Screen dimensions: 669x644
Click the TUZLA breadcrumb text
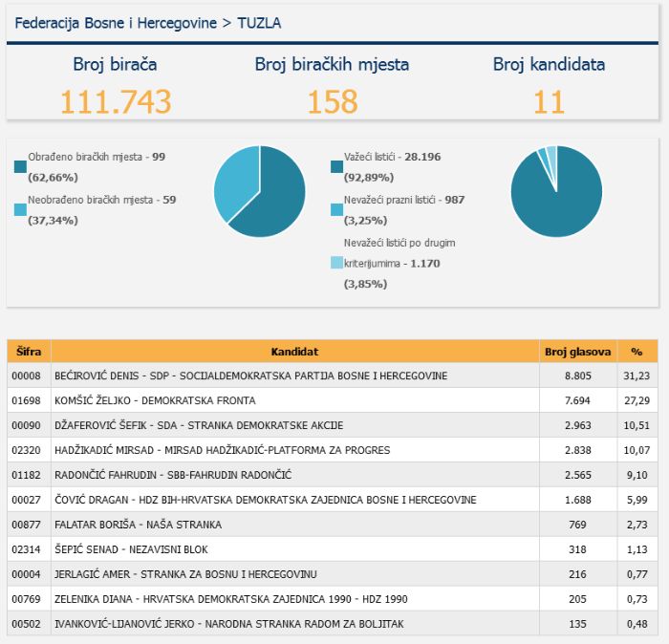pyautogui.click(x=259, y=23)
